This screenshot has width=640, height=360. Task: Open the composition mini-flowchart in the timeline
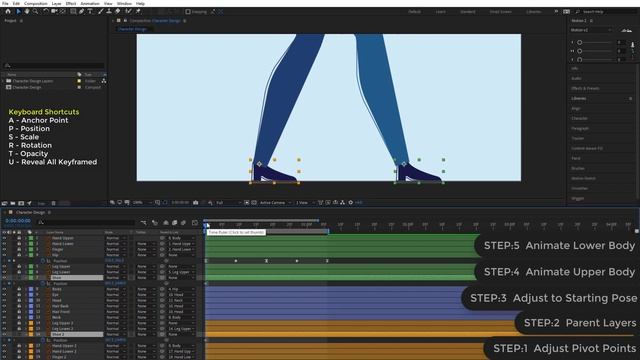144,223
